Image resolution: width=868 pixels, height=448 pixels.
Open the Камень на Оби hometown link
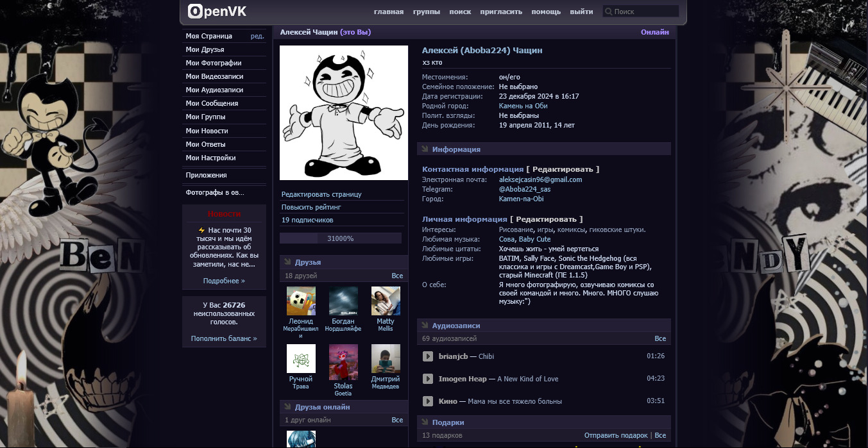[x=523, y=106]
